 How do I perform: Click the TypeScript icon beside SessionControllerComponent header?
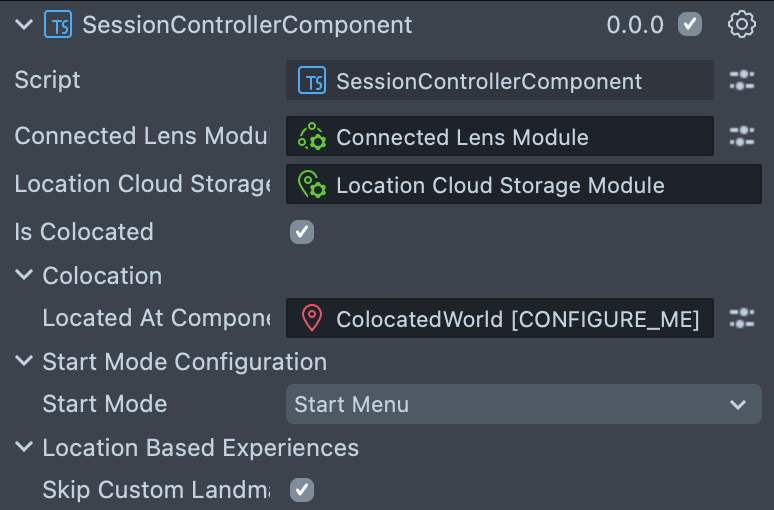click(58, 25)
